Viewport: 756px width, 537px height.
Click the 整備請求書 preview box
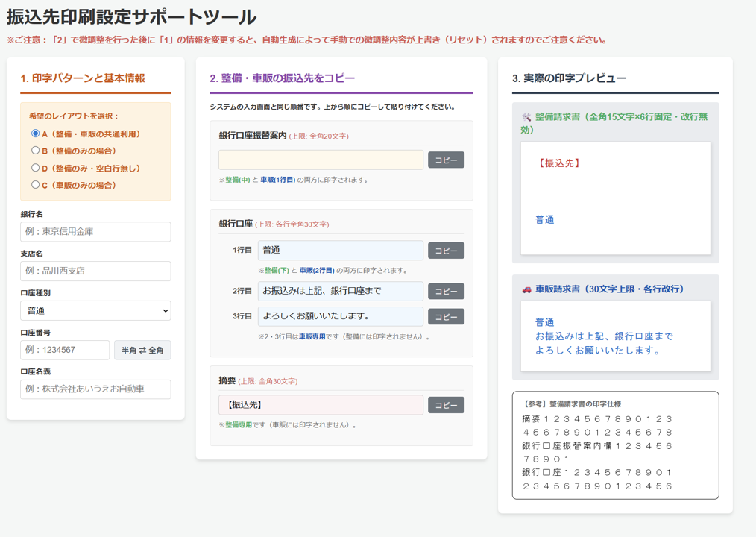(615, 198)
